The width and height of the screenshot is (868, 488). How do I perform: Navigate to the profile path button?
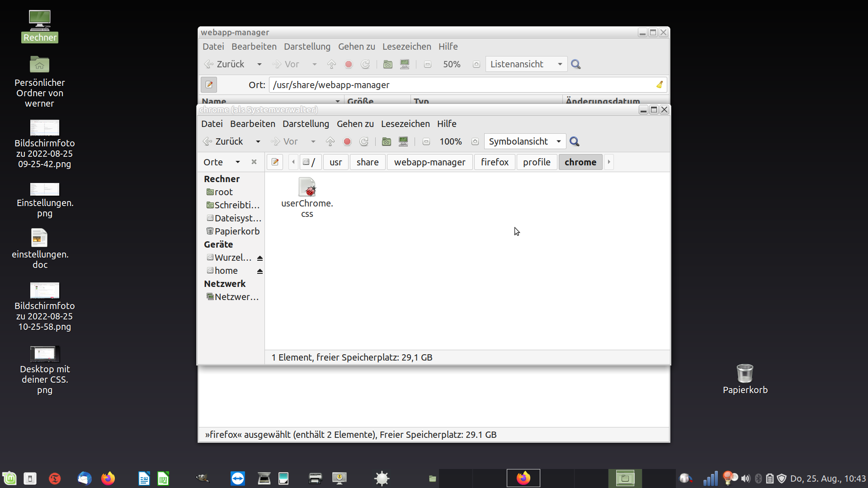point(537,162)
